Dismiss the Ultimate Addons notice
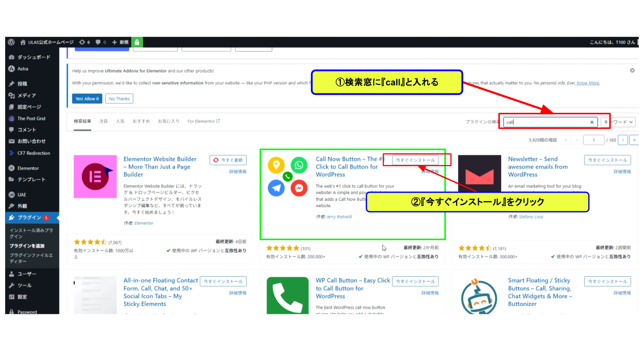 (632, 71)
